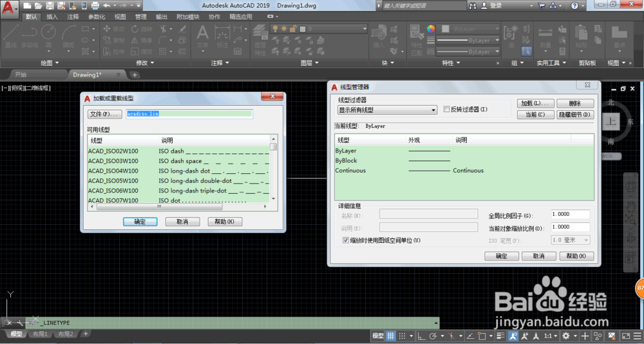
Task: Open the layer selection dropdown
Action: click(319, 29)
